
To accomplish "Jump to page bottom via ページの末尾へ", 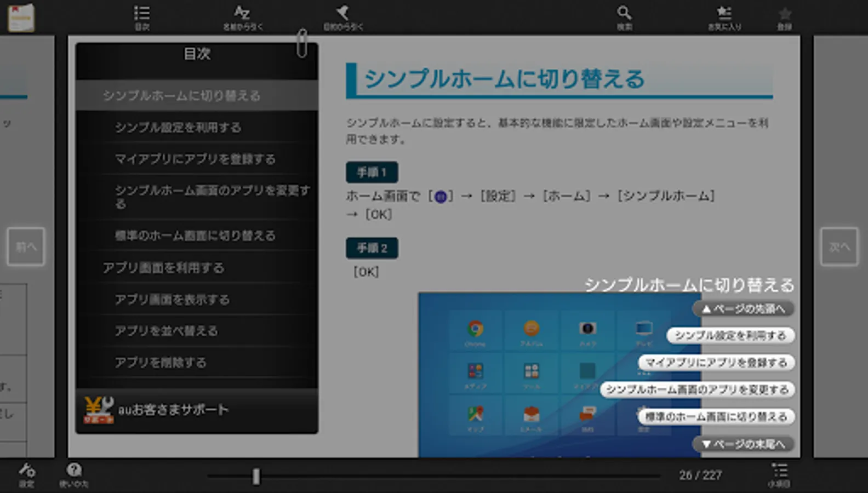I will (x=744, y=444).
